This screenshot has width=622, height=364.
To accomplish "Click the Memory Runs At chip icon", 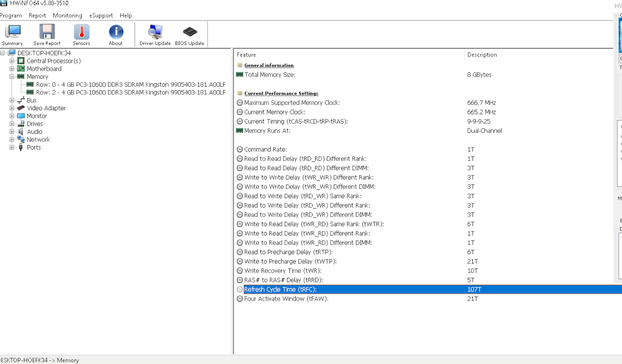I will coord(239,130).
